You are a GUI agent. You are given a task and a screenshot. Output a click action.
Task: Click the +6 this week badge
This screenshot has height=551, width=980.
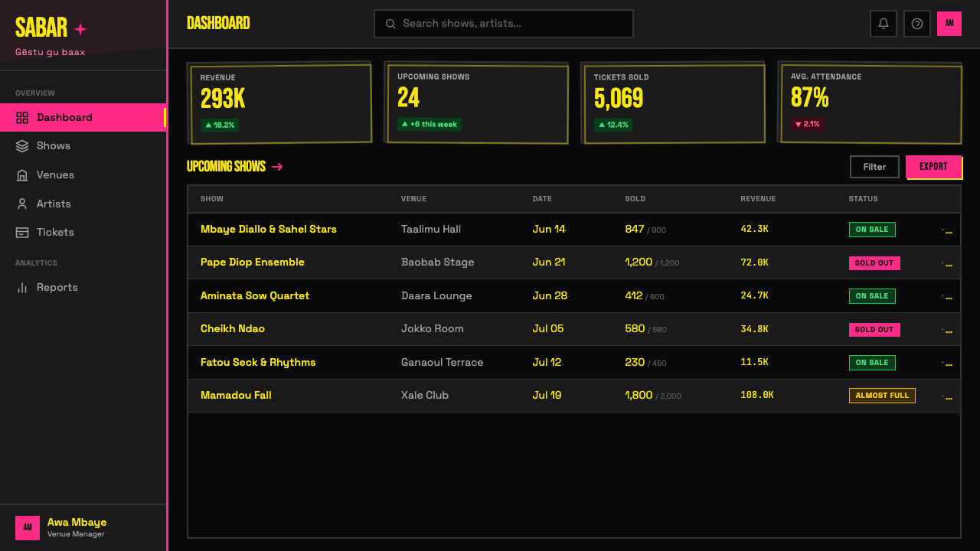coord(429,124)
